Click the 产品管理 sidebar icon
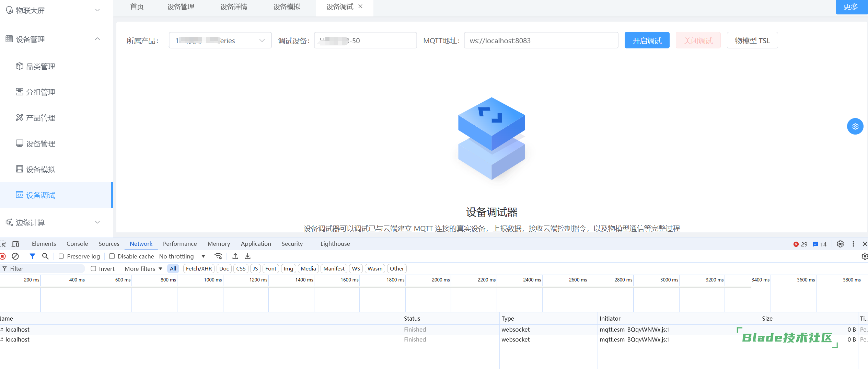Image resolution: width=868 pixels, height=369 pixels. point(20,117)
